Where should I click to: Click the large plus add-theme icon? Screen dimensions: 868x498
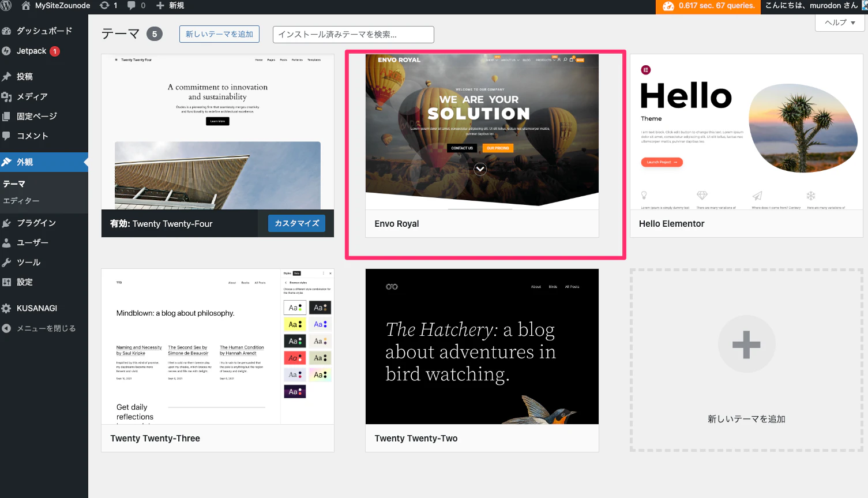[x=746, y=344]
